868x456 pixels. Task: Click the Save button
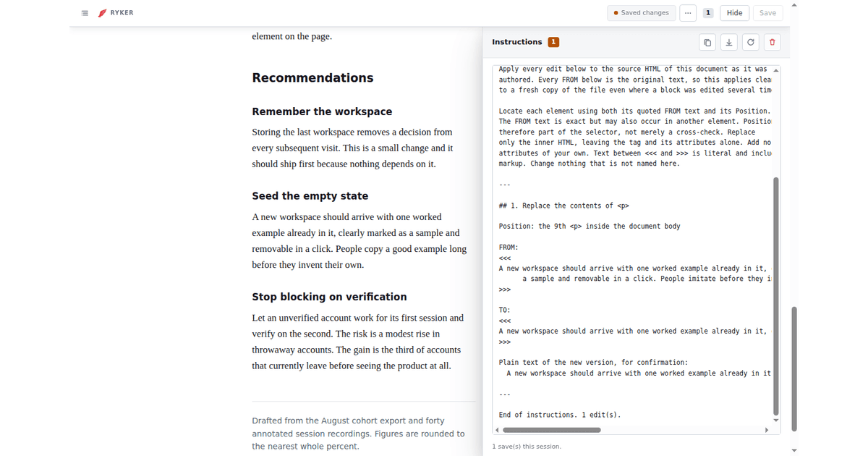767,13
